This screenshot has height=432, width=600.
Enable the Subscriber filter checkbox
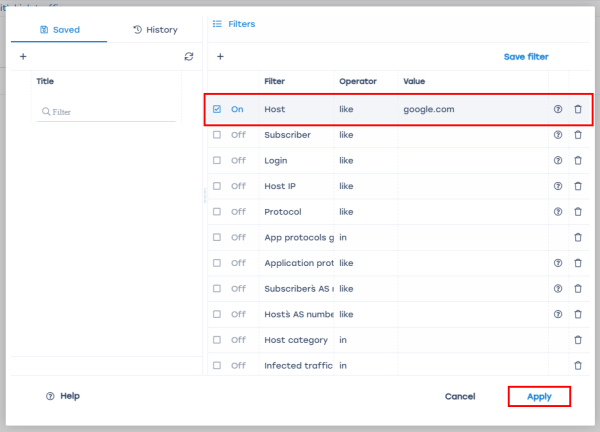click(x=217, y=135)
